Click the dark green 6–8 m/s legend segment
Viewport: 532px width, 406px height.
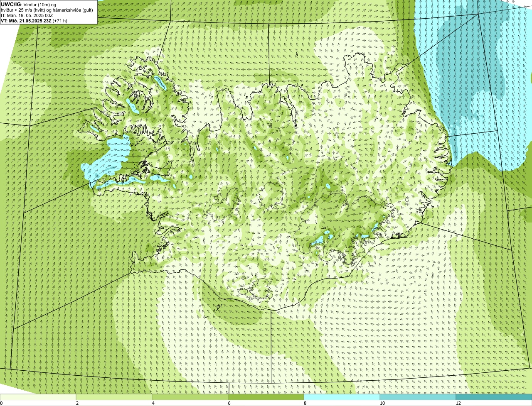coord(266,397)
